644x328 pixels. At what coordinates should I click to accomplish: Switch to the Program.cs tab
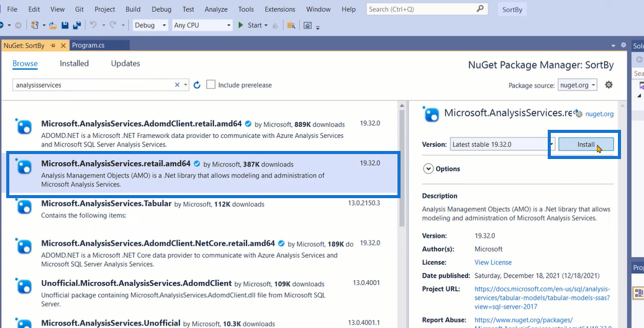pyautogui.click(x=88, y=45)
